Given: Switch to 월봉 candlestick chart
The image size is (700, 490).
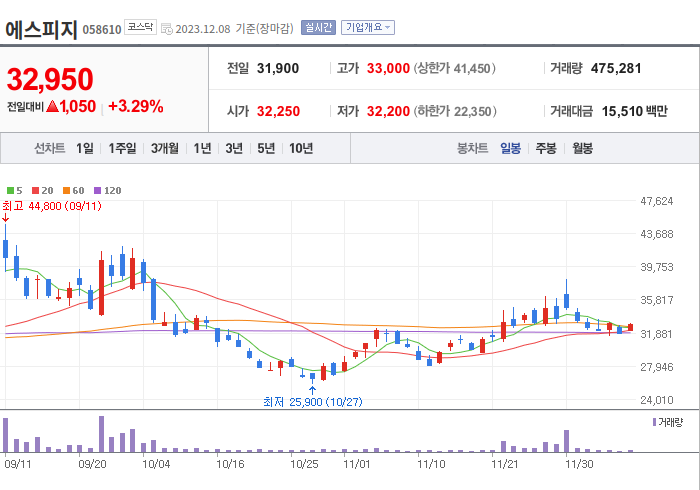Looking at the screenshot, I should [583, 148].
